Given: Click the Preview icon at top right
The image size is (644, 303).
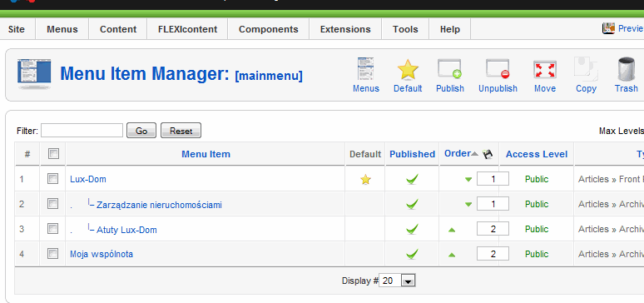Looking at the screenshot, I should pos(608,28).
